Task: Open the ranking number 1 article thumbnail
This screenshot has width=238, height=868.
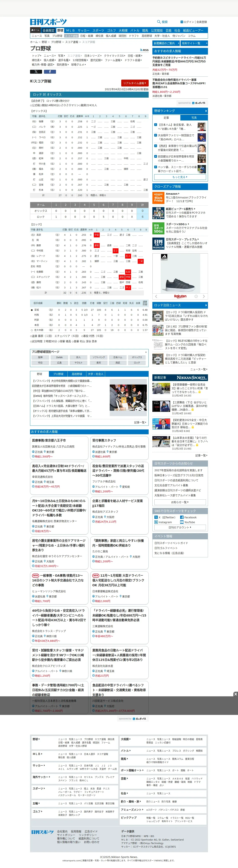Action: (202, 127)
